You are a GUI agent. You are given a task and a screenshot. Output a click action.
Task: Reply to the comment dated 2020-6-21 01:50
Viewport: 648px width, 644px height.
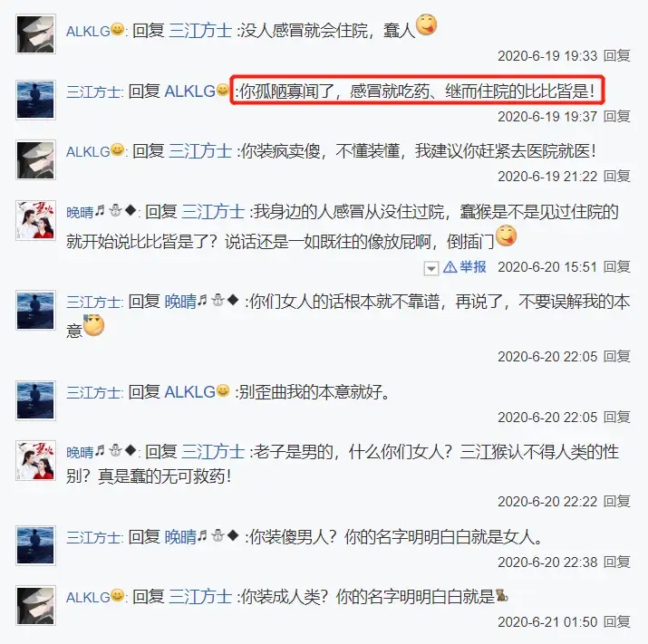617,621
